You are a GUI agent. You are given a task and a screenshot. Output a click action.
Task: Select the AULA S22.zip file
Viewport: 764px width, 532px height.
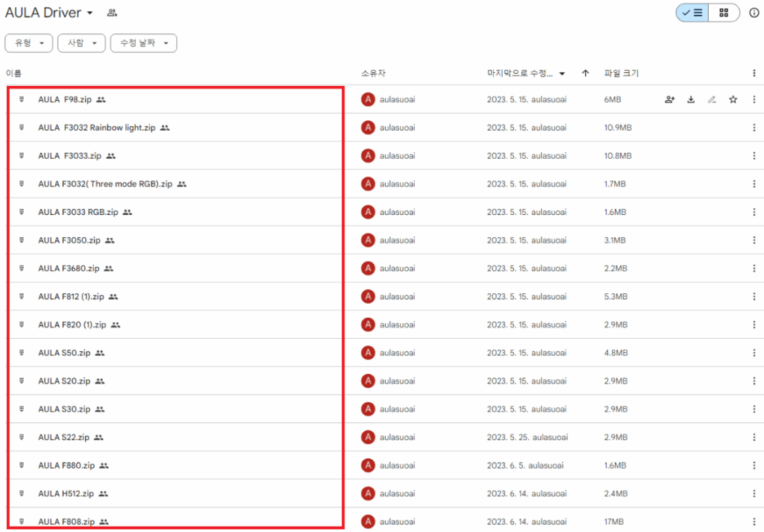64,437
